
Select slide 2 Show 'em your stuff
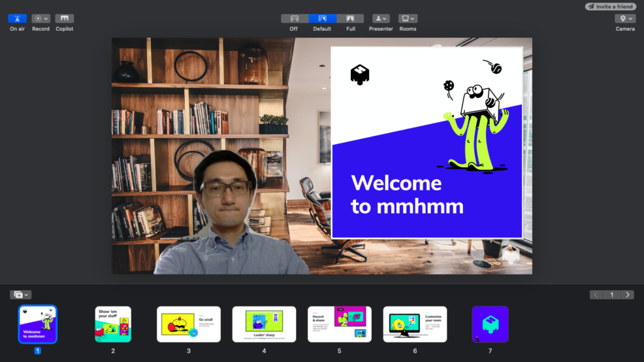click(113, 324)
